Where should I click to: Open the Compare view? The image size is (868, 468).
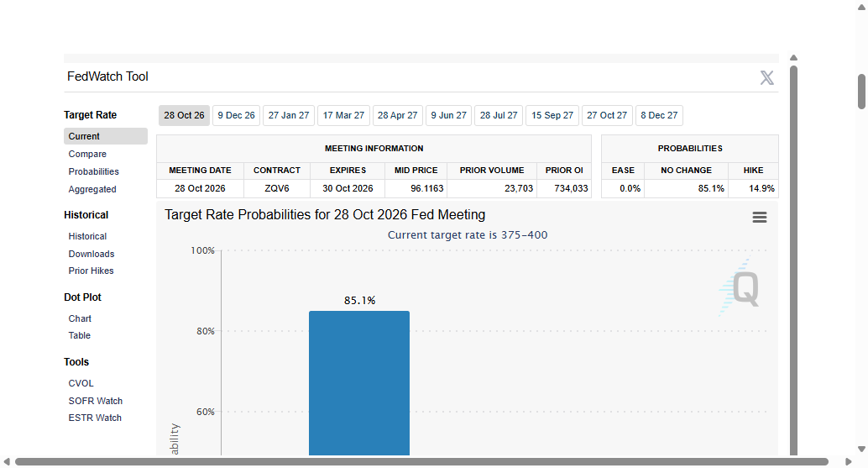click(x=87, y=154)
